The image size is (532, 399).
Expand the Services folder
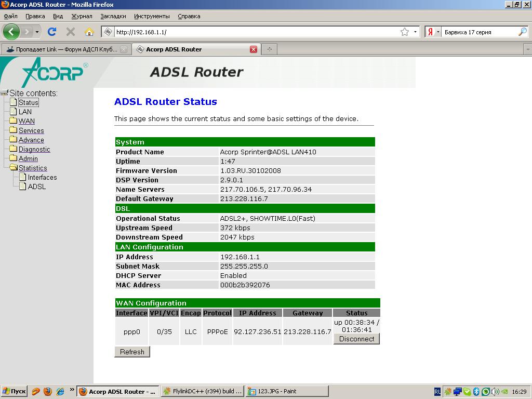31,130
